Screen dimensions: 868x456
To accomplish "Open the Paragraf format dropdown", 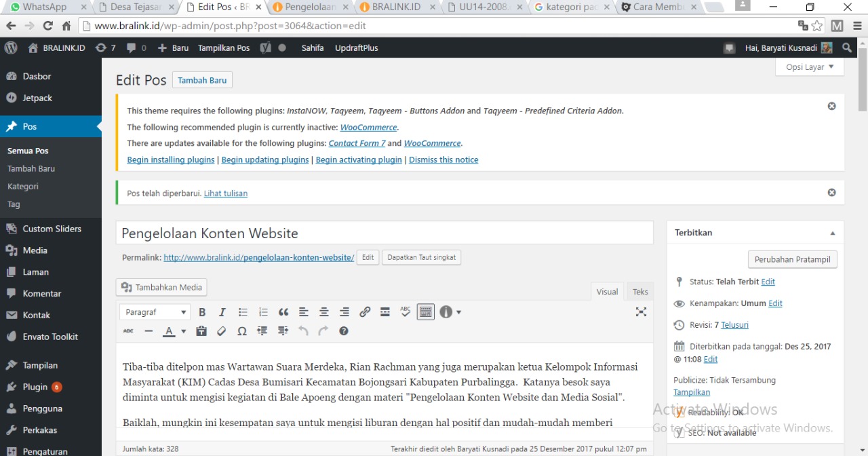I will coord(155,312).
